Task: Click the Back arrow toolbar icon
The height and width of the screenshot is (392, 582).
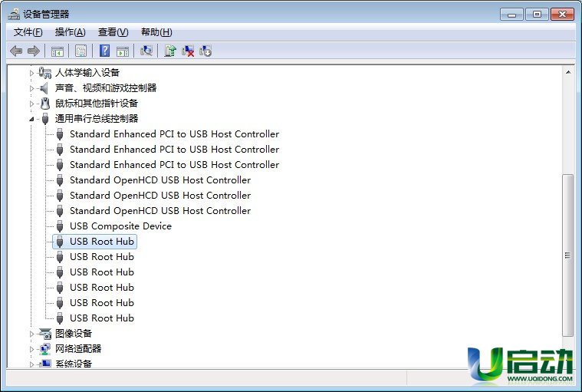Action: click(x=16, y=51)
